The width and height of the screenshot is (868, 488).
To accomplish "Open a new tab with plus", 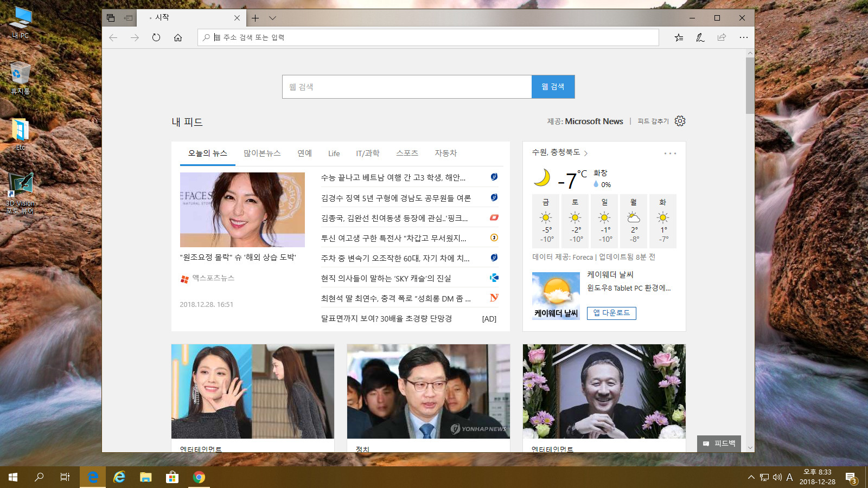I will click(255, 18).
